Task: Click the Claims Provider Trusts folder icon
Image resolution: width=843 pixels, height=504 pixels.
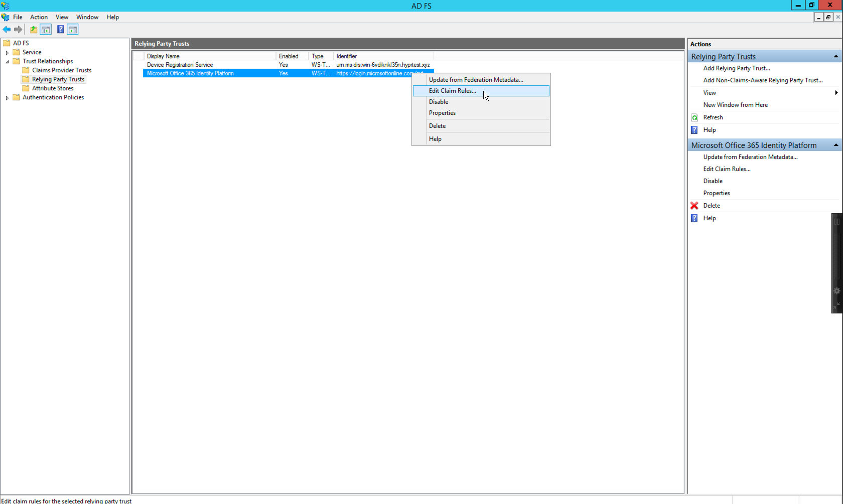Action: [26, 70]
